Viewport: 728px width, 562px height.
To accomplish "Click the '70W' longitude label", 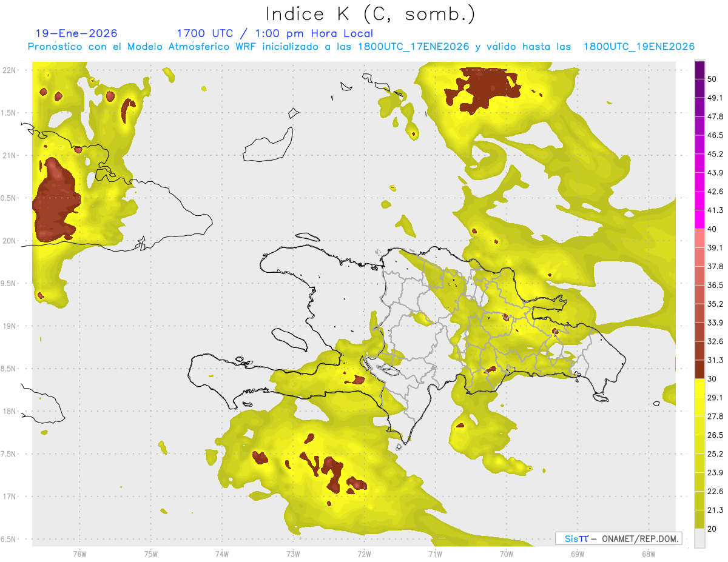I will tap(506, 554).
